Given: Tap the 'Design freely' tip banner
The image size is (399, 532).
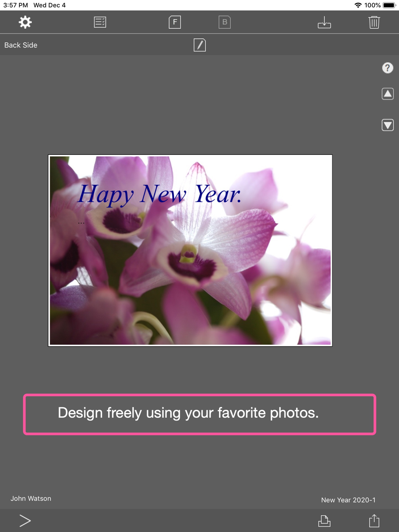Looking at the screenshot, I should click(x=199, y=414).
